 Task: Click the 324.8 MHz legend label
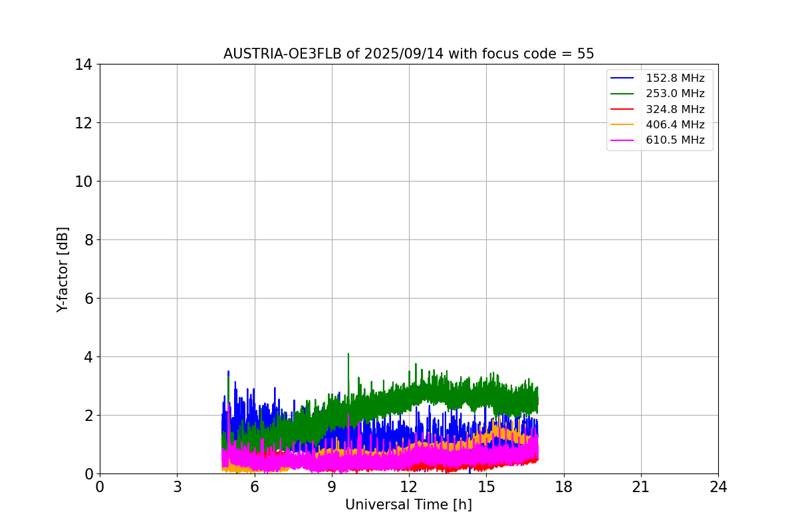click(675, 109)
